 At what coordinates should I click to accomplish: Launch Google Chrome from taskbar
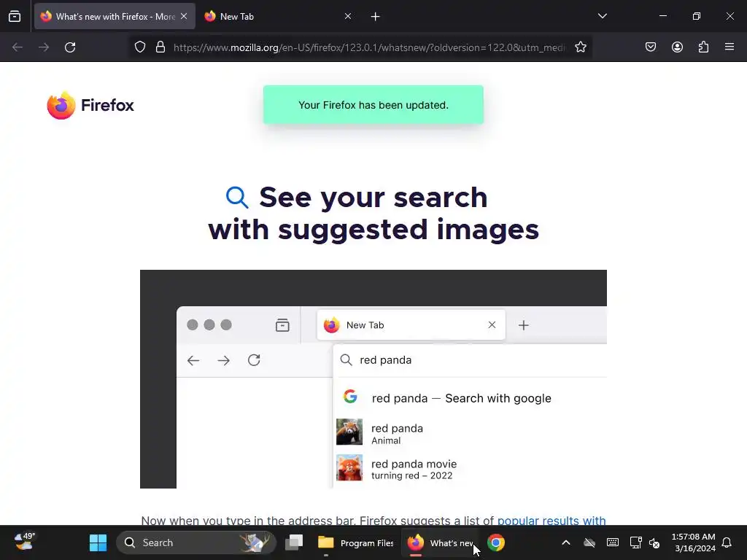pos(495,542)
